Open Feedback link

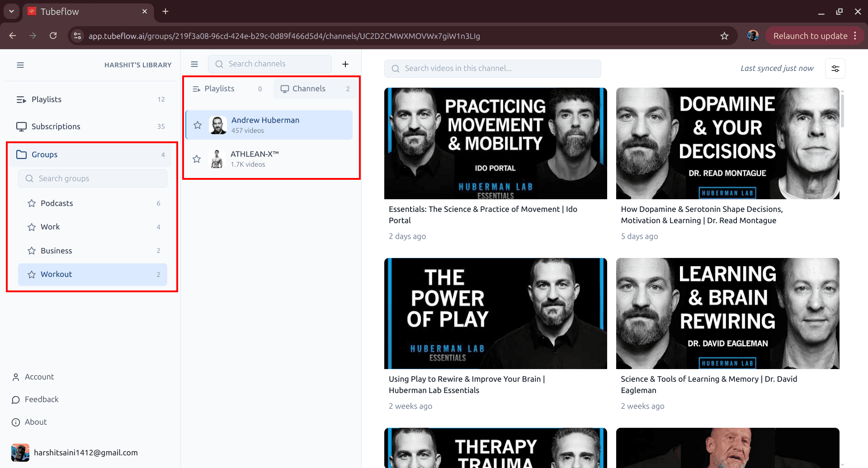pos(35,399)
